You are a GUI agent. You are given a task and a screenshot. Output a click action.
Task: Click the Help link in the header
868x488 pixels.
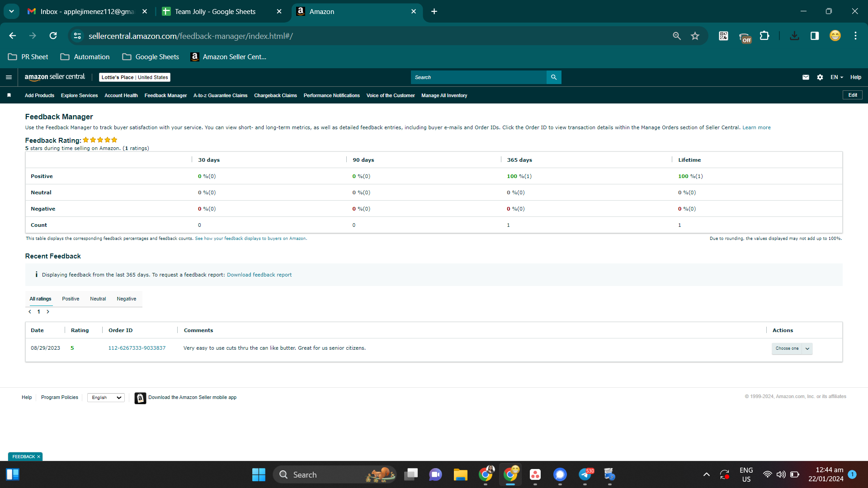856,77
